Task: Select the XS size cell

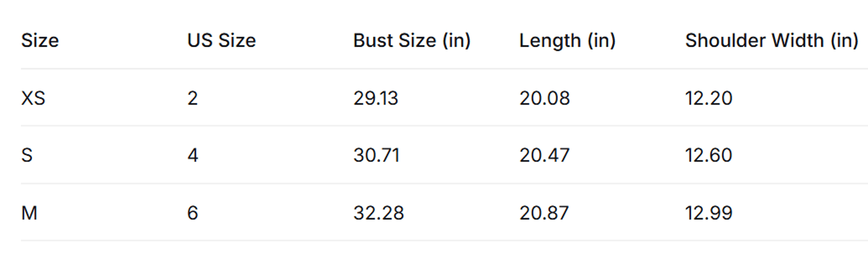Action: [33, 98]
